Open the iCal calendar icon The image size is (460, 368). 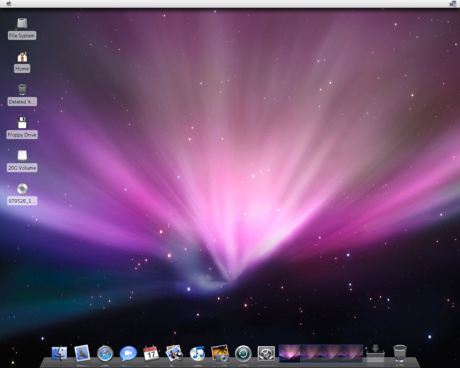(151, 353)
